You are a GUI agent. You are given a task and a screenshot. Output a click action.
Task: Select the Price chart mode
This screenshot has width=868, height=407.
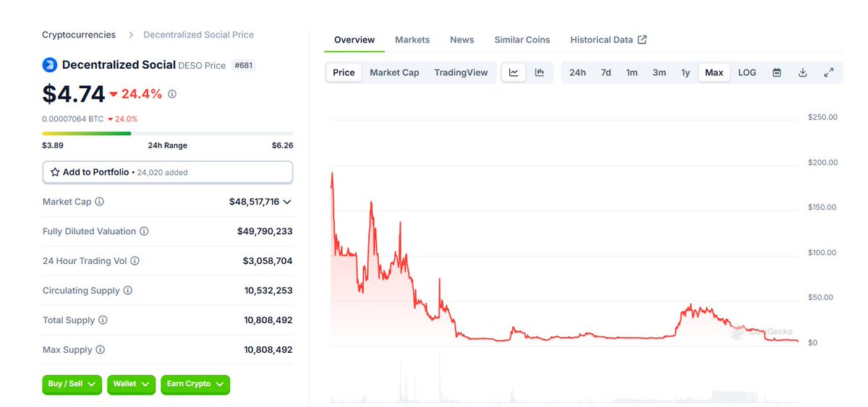[x=344, y=72]
